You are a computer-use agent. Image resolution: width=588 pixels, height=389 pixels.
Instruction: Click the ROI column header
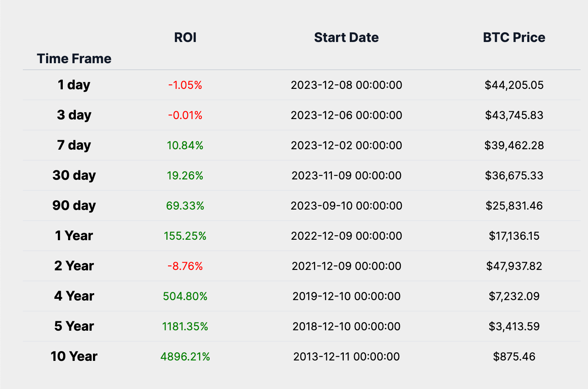(185, 38)
